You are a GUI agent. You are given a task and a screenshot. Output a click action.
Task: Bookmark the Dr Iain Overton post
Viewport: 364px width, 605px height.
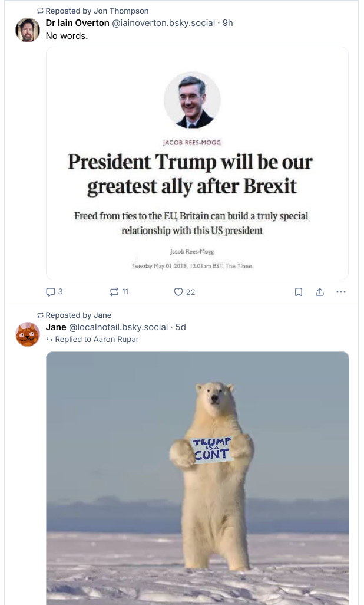click(x=299, y=292)
